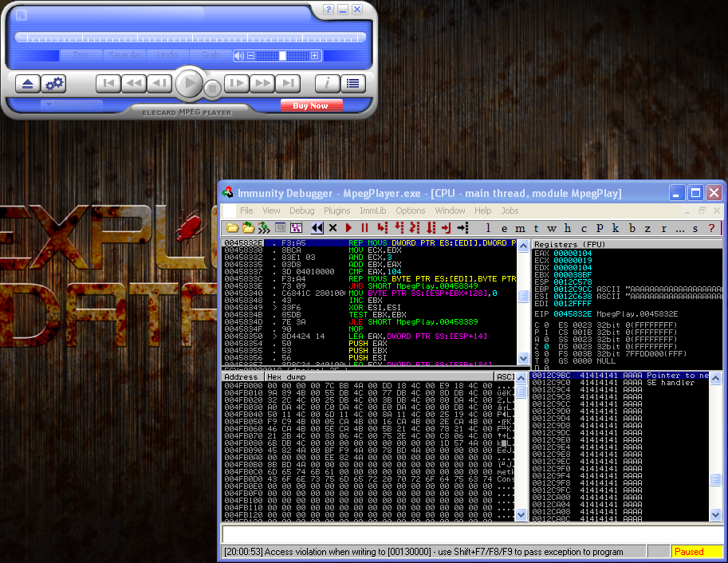Image resolution: width=728 pixels, height=563 pixels.
Task: Open the Debug menu
Action: (301, 211)
